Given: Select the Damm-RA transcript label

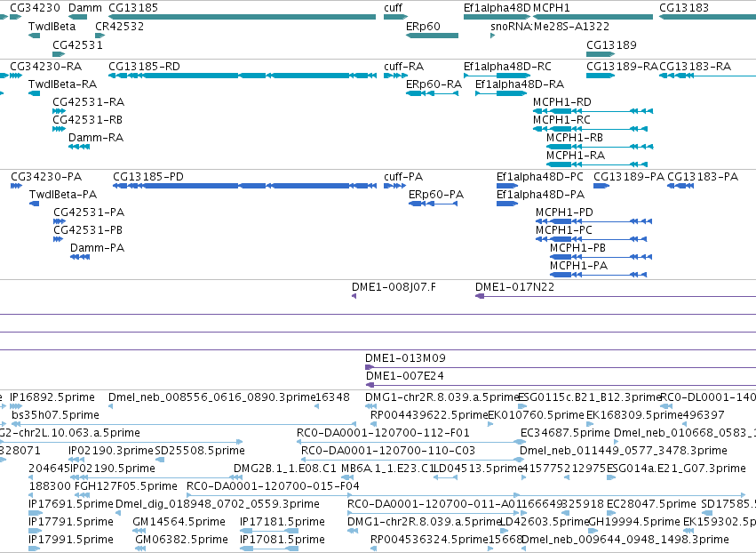Looking at the screenshot, I should coord(96,138).
